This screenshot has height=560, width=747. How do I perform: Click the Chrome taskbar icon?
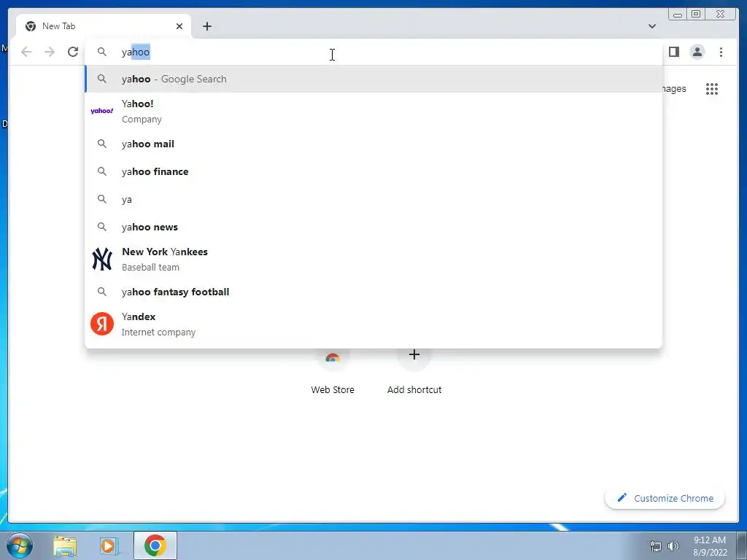(x=155, y=545)
